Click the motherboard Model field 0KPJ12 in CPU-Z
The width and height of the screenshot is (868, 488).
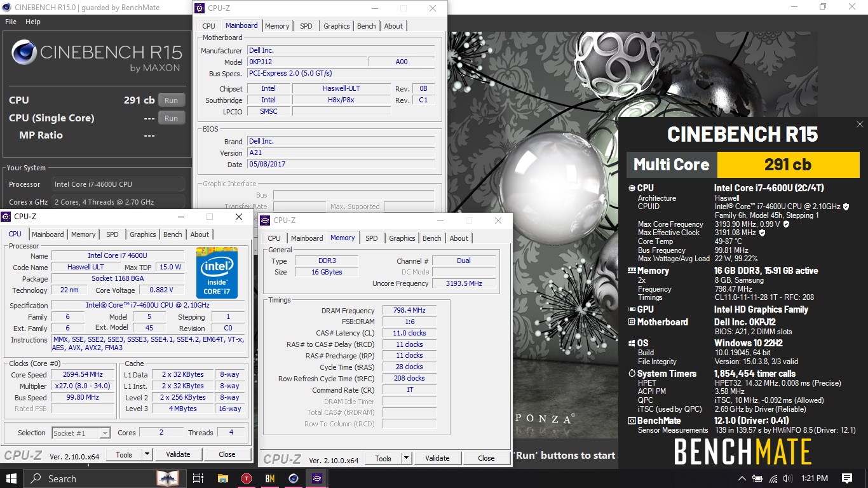[306, 62]
